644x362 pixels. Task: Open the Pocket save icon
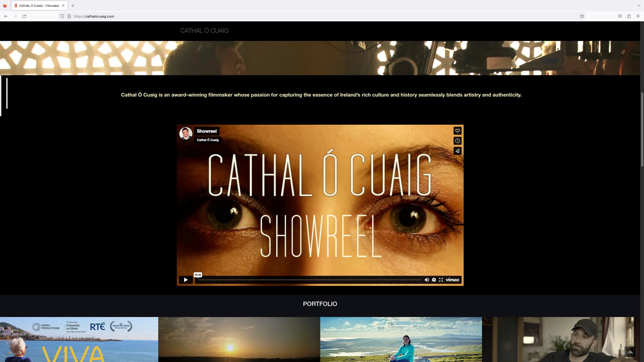click(620, 16)
